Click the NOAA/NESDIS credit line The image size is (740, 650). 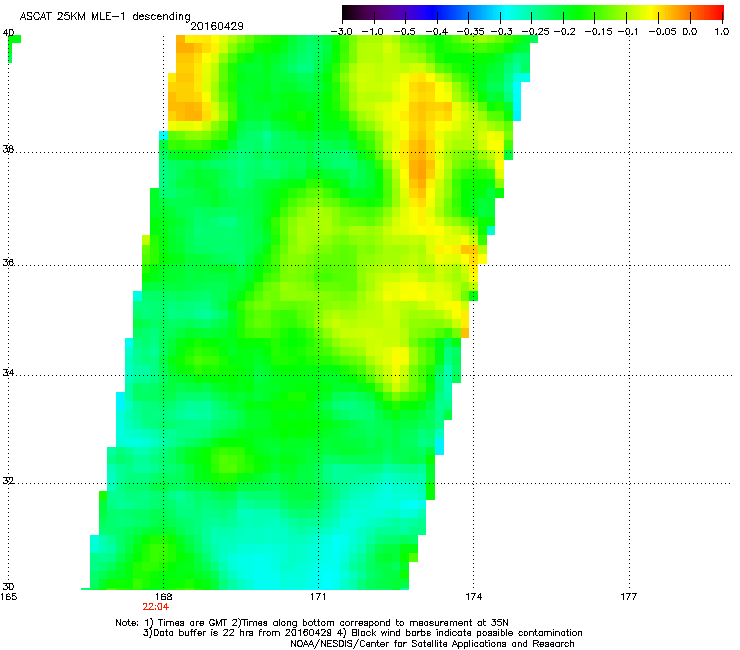(432, 644)
